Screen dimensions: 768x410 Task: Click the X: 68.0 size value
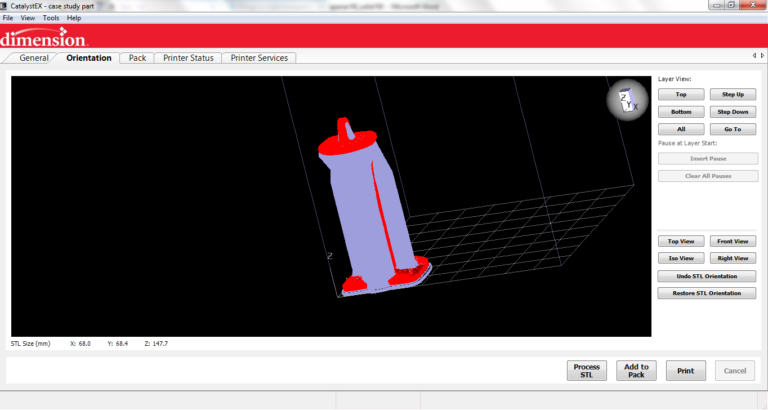tap(80, 344)
